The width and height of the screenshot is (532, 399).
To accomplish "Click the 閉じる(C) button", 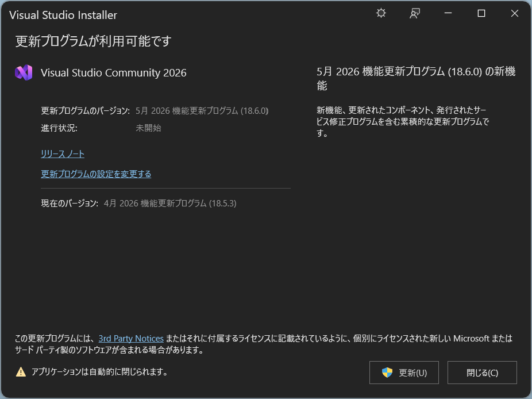I will (x=482, y=373).
